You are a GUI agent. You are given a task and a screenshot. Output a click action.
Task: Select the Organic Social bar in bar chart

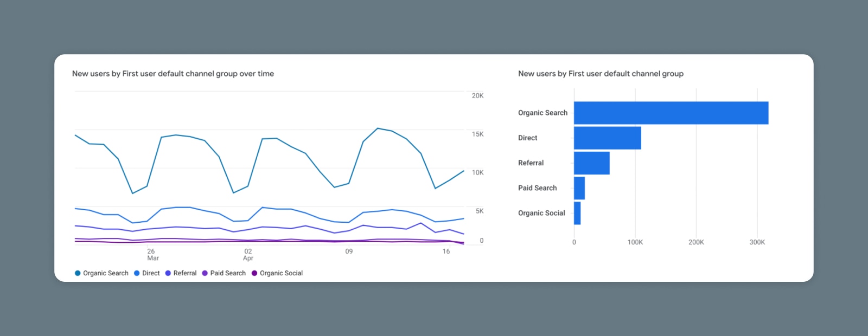[x=577, y=213]
